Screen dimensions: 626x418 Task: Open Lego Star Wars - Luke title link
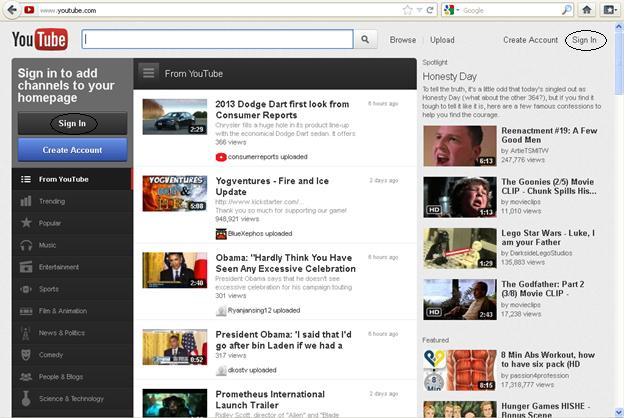point(548,238)
